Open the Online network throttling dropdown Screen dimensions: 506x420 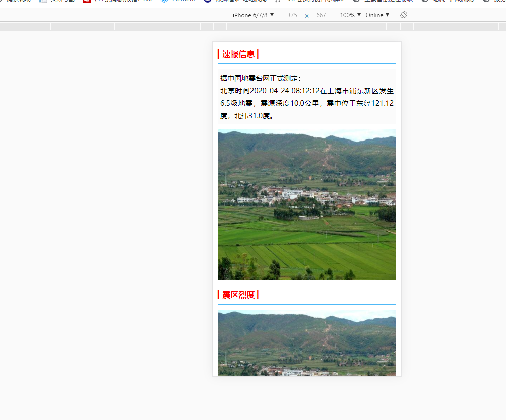coord(377,15)
